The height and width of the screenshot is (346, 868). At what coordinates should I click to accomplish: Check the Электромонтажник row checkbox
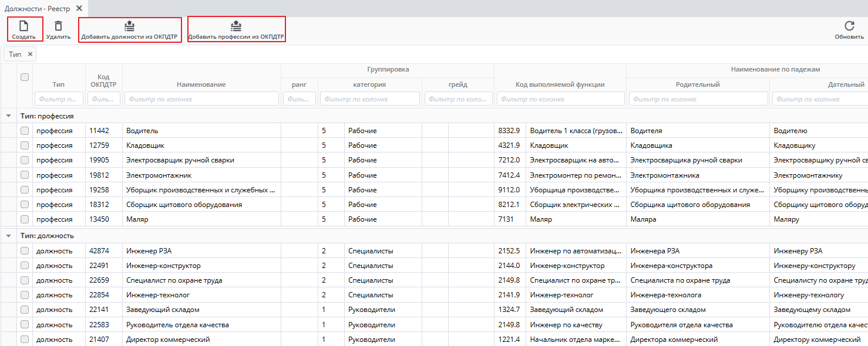pos(25,175)
